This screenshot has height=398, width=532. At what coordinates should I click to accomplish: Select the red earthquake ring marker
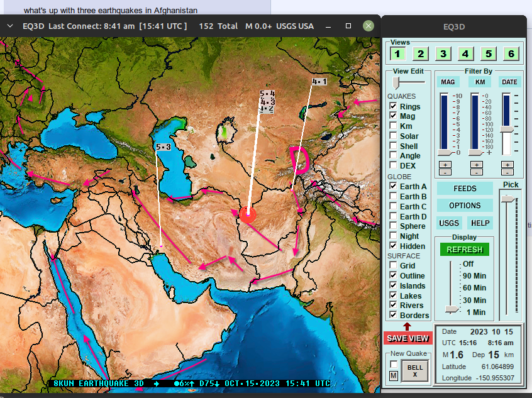pos(248,215)
